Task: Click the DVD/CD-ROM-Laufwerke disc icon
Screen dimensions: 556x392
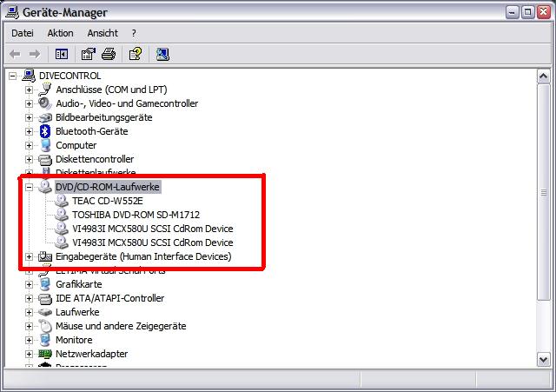Action: pos(45,187)
